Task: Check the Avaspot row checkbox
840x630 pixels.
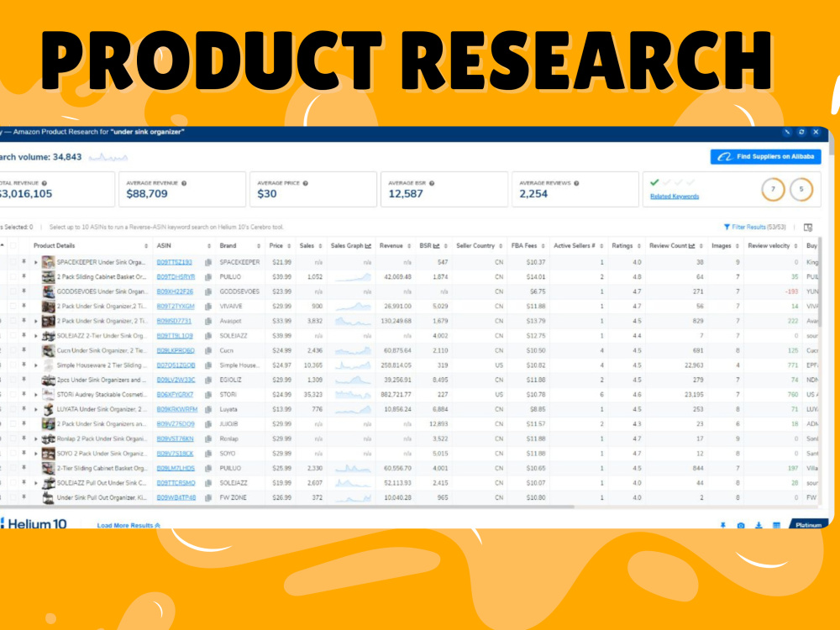Action: [13, 322]
